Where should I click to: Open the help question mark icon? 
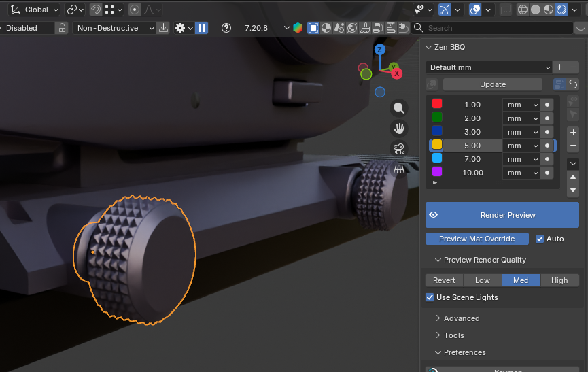(226, 28)
